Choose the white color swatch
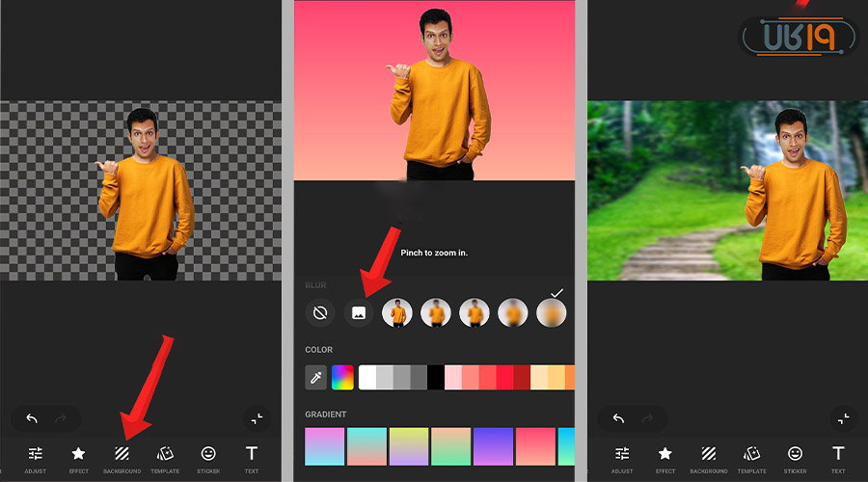 (x=367, y=377)
